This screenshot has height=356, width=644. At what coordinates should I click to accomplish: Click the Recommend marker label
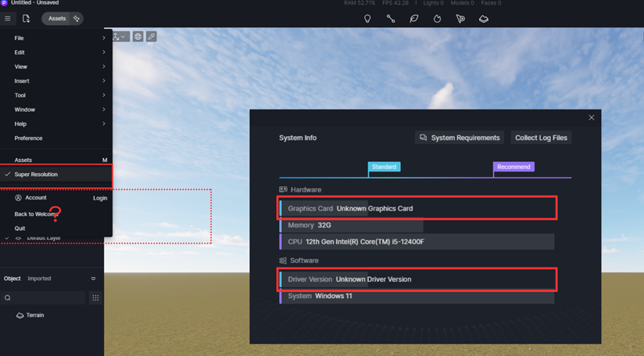coord(513,167)
